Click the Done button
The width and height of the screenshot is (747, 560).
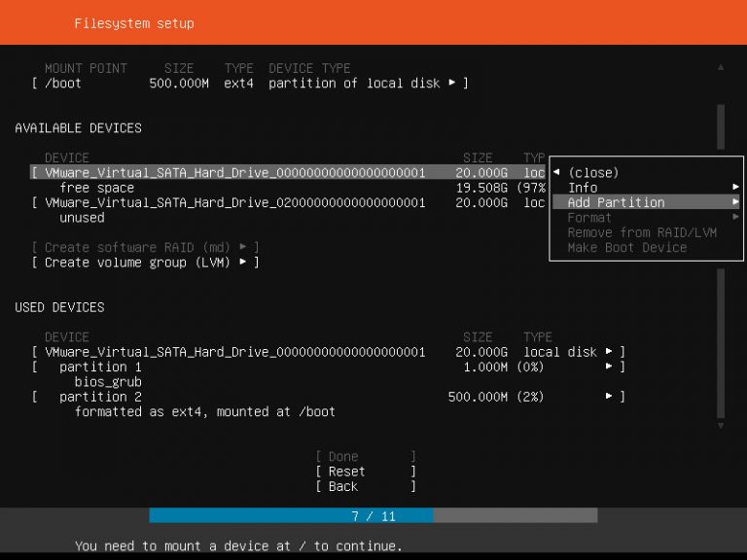(366, 457)
